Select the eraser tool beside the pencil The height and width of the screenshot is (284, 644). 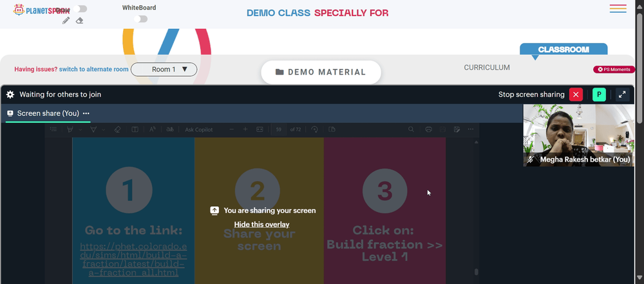tap(80, 21)
